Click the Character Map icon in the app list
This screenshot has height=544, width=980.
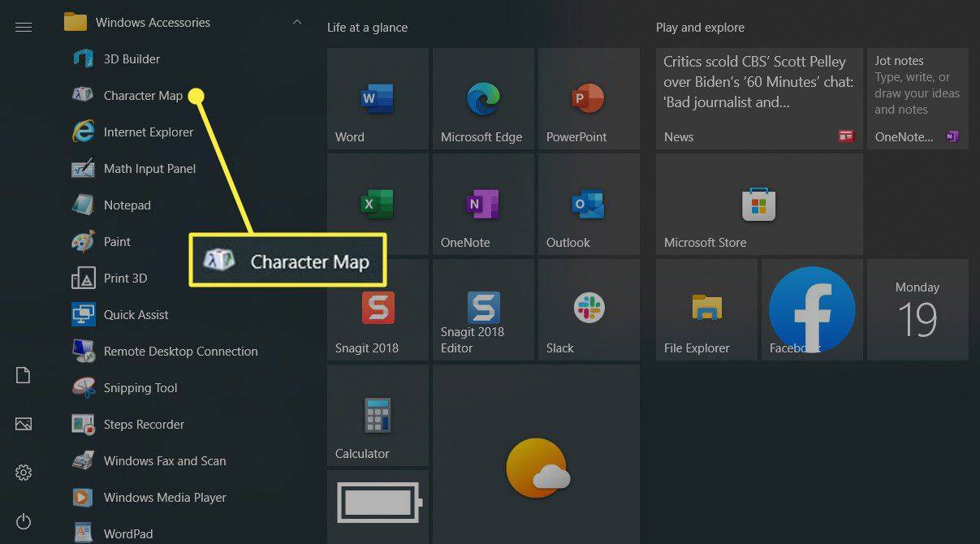click(x=84, y=95)
